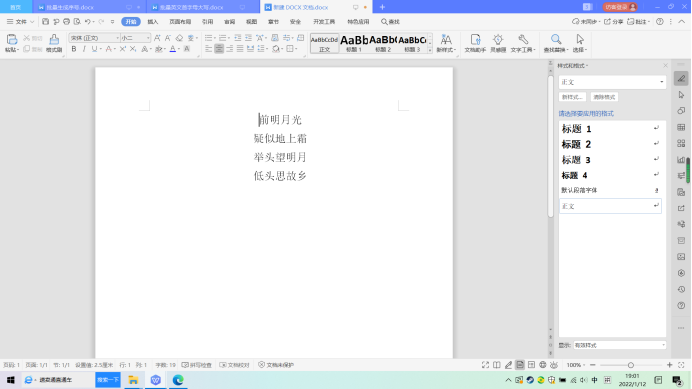Click the Share button at top right
The width and height of the screenshot is (692, 389).
click(613, 22)
